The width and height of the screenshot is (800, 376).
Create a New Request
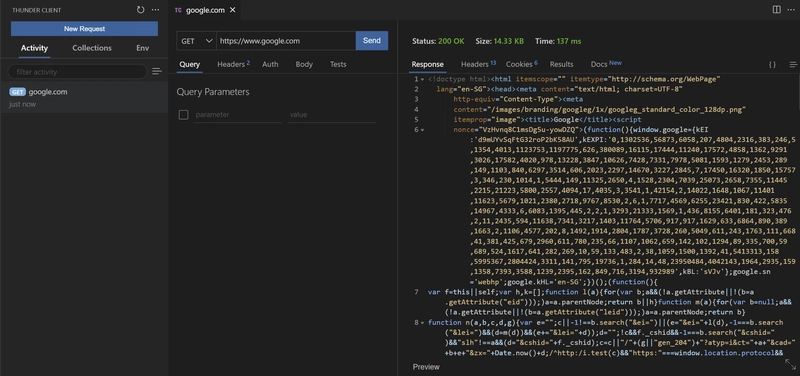tap(84, 29)
